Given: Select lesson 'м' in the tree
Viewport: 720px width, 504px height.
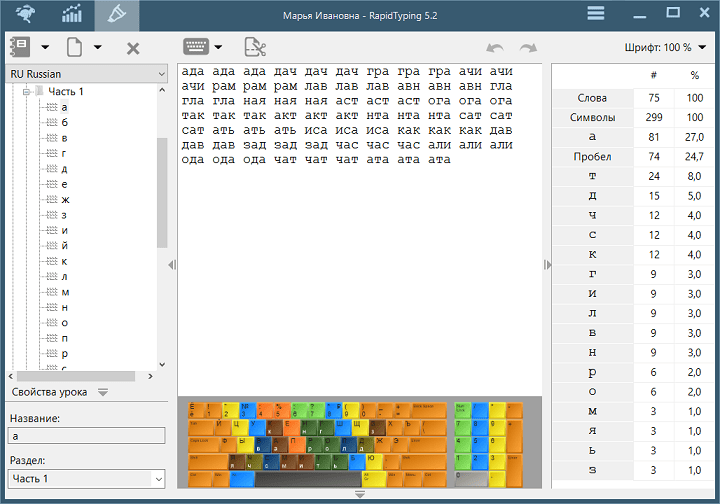Looking at the screenshot, I should [x=64, y=292].
